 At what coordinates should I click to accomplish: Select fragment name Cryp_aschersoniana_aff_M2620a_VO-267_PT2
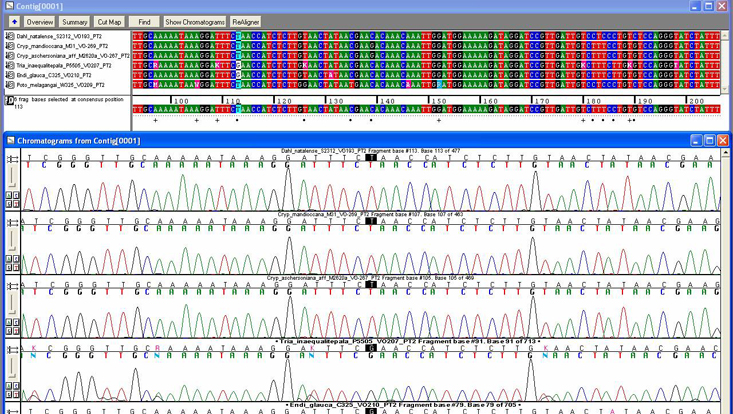pos(73,56)
